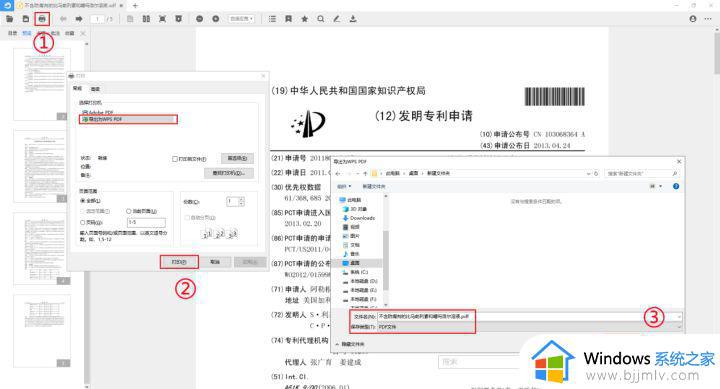Click the search box in save dialog
This screenshot has height=389, width=720.
[641, 174]
